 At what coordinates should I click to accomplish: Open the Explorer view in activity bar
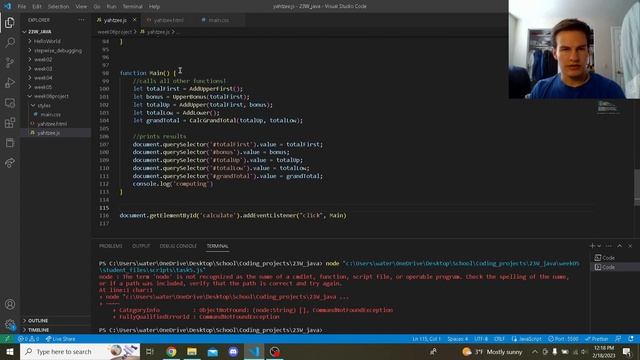coord(10,22)
